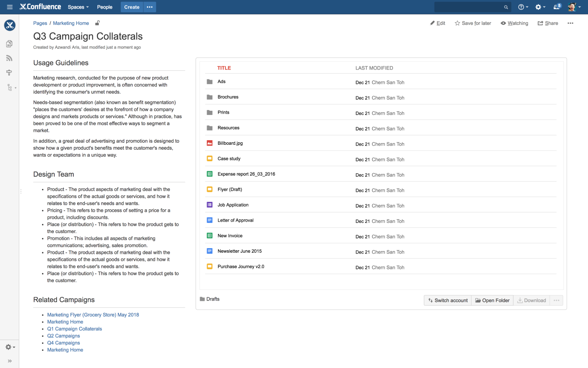Viewport: 588px width, 368px height.
Task: Open page more actions ellipsis menu
Action: [570, 23]
